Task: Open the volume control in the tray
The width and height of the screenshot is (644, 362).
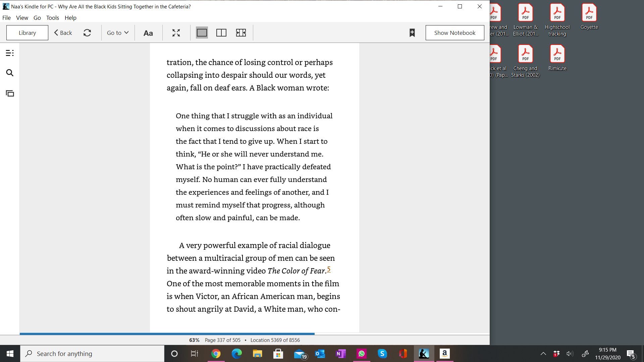Action: click(x=570, y=354)
